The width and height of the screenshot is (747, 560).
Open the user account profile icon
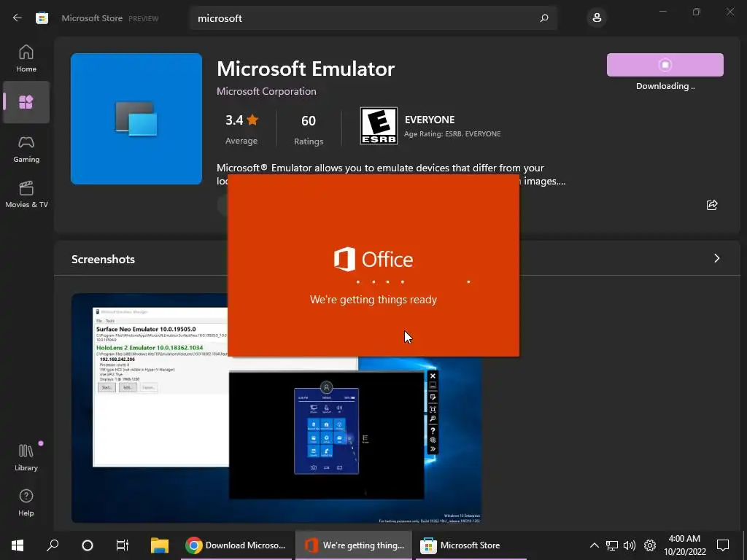coord(597,18)
